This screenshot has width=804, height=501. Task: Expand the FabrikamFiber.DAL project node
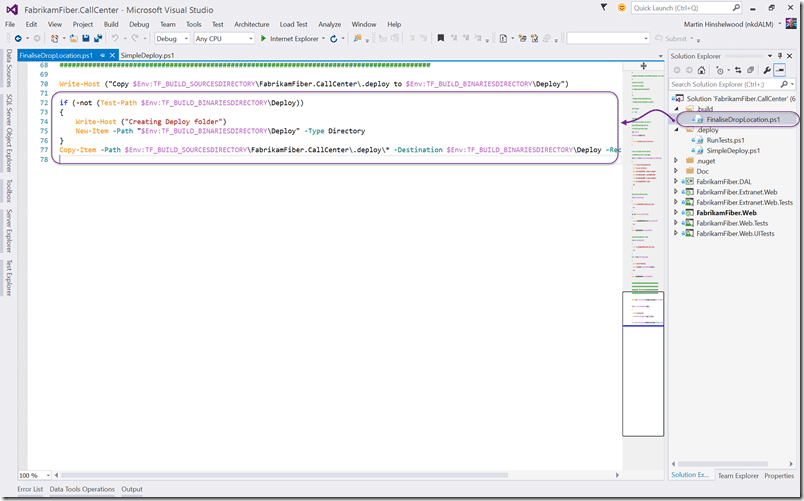pos(676,181)
